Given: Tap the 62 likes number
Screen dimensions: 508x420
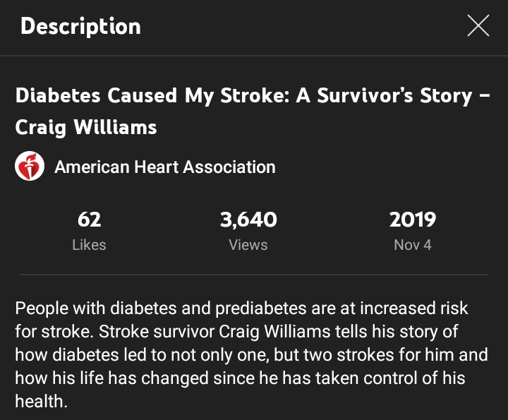Looking at the screenshot, I should [89, 220].
